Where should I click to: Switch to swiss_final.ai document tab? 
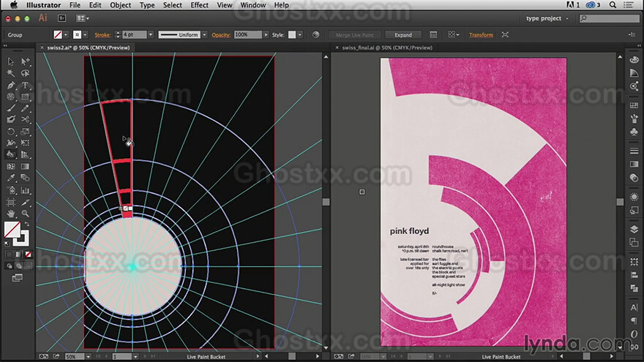click(x=387, y=48)
